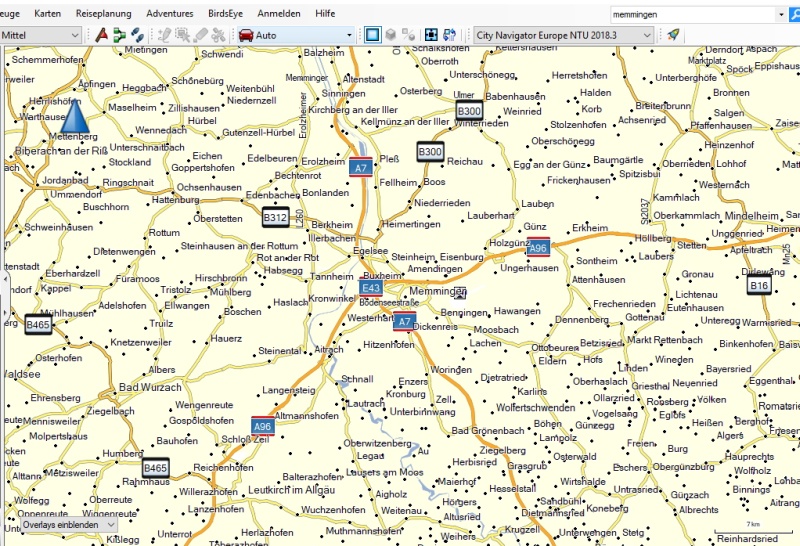Open the BirdsEye menu
This screenshot has height=546, width=800.
[226, 14]
